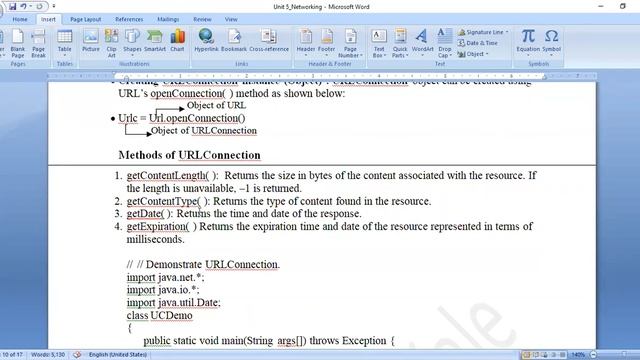Click the line 'import java.net.*;'

coord(165,278)
